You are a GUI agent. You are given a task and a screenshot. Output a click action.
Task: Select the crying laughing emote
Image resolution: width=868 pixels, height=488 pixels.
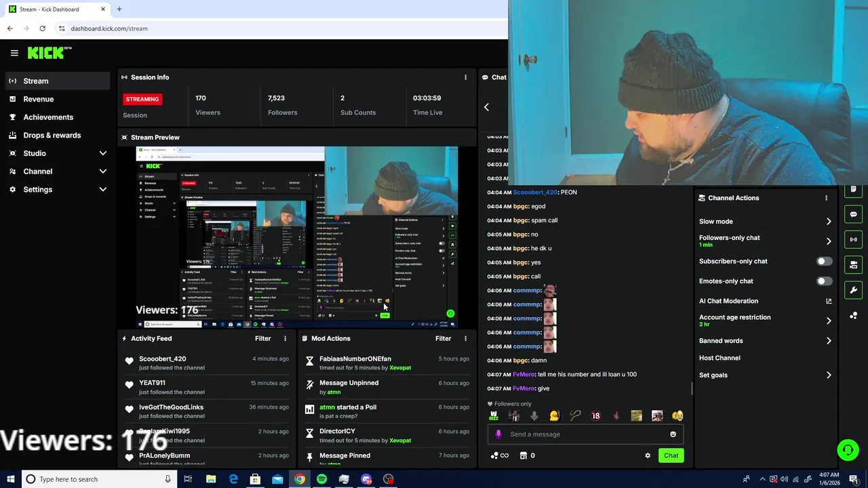[677, 416]
